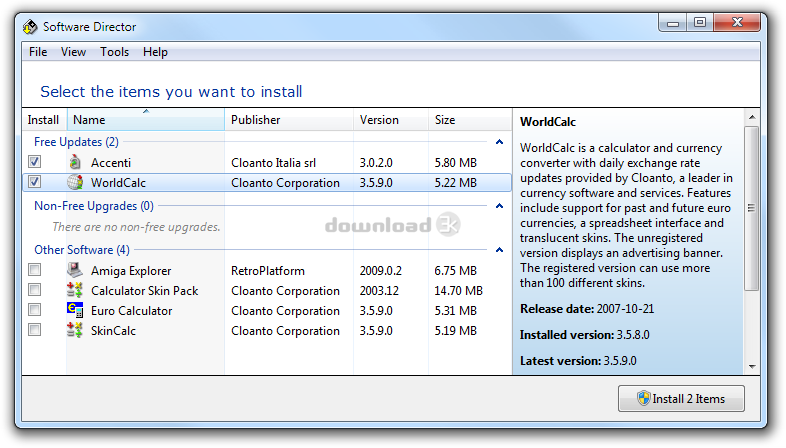
Task: Click the Release date 2007-10-21 line
Action: coord(587,309)
